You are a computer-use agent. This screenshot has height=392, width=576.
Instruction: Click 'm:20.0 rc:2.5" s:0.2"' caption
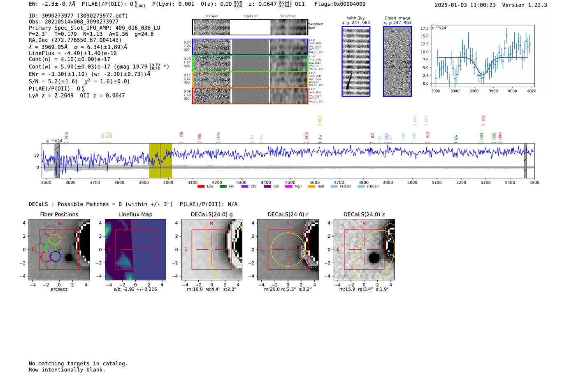pos(288,289)
